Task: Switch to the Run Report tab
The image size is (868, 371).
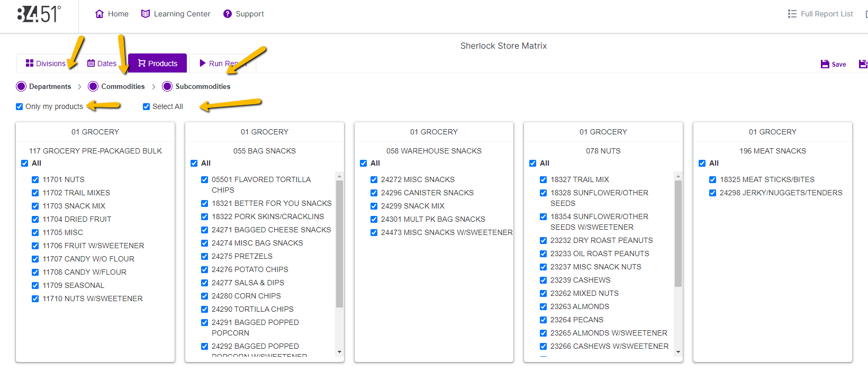Action: tap(223, 64)
